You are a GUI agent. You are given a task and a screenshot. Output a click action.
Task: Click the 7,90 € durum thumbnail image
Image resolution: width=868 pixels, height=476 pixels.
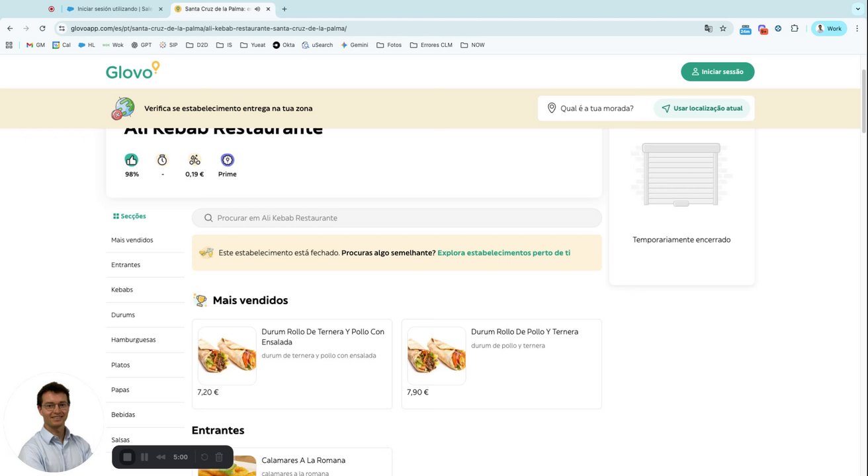(437, 356)
